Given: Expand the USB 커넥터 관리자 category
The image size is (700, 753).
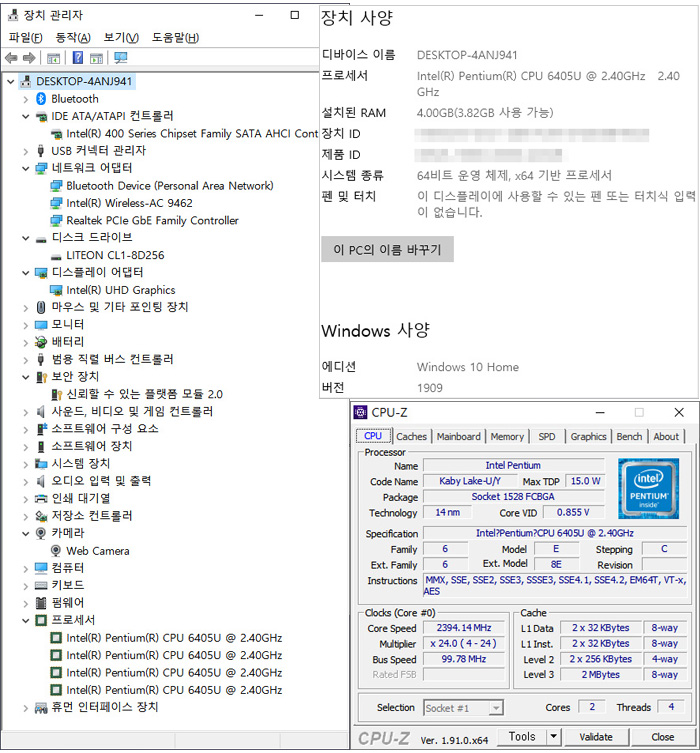Looking at the screenshot, I should point(26,151).
